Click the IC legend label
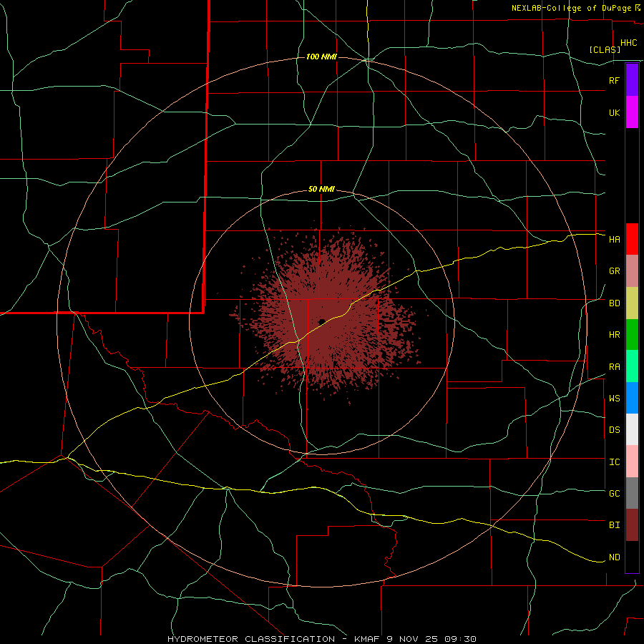 (x=614, y=462)
